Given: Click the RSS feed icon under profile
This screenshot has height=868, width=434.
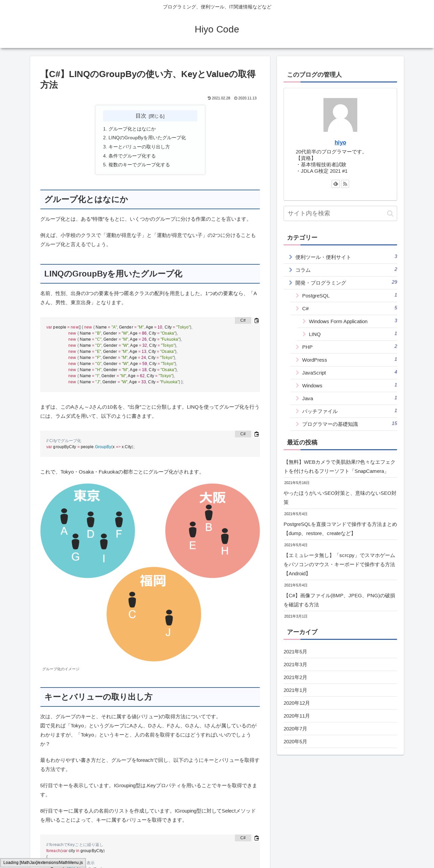Looking at the screenshot, I should (x=345, y=184).
